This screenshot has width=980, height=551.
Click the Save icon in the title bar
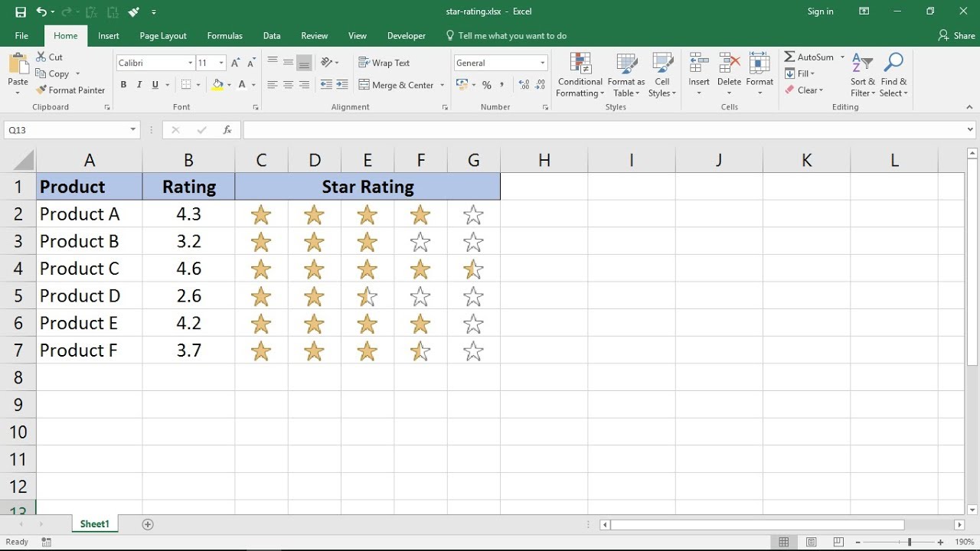coord(21,11)
